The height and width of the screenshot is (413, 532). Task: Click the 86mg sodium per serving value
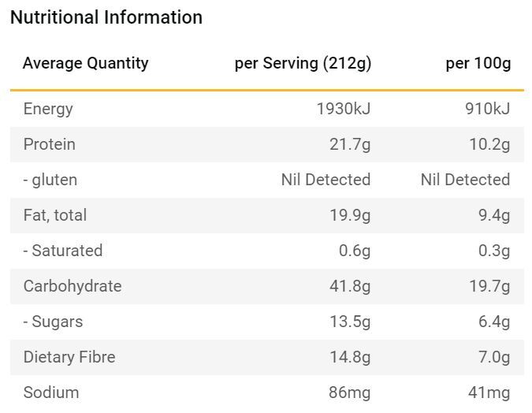pos(349,393)
